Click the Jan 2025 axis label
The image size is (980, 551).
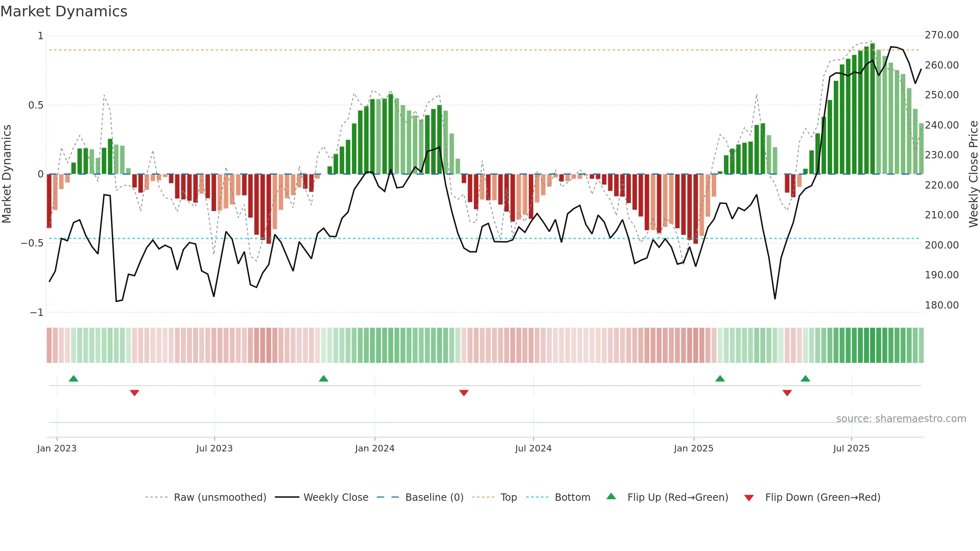(x=694, y=448)
